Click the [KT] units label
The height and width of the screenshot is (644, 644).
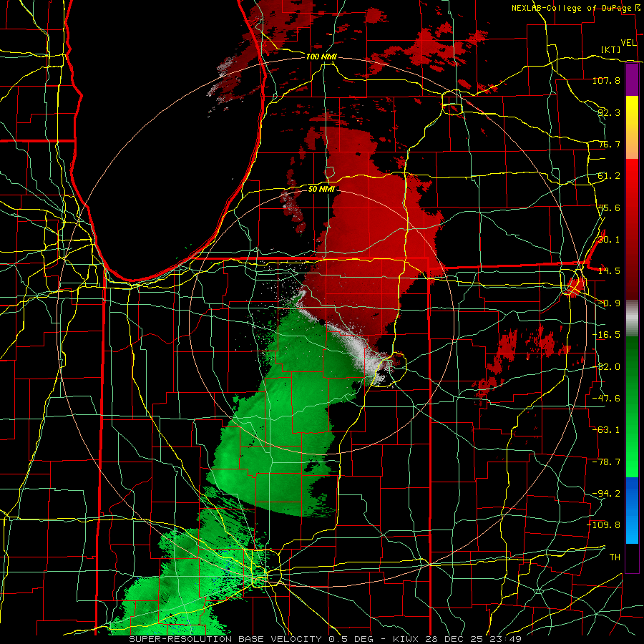pos(611,49)
